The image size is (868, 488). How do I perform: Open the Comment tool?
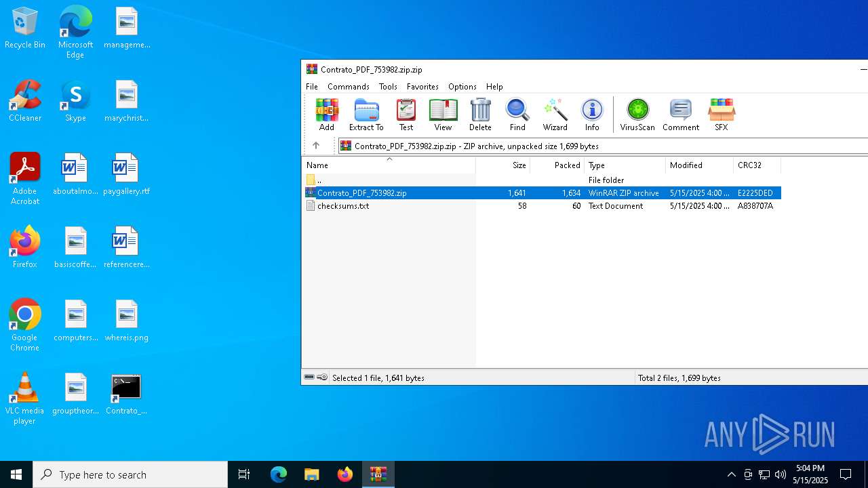681,115
